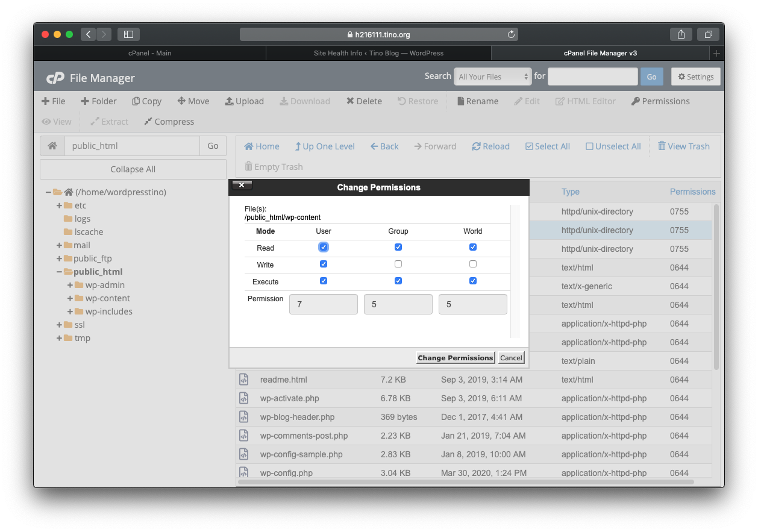Expand the tmp folder in tree
This screenshot has height=532, width=758.
[59, 338]
